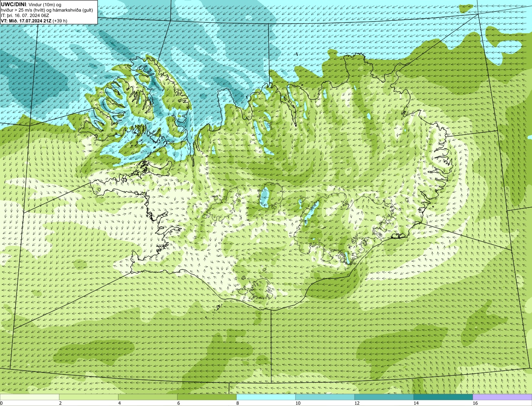Click the 'UWC/DINI: Vindur (10m) og' title line
The width and height of the screenshot is (532, 406).
31,4
